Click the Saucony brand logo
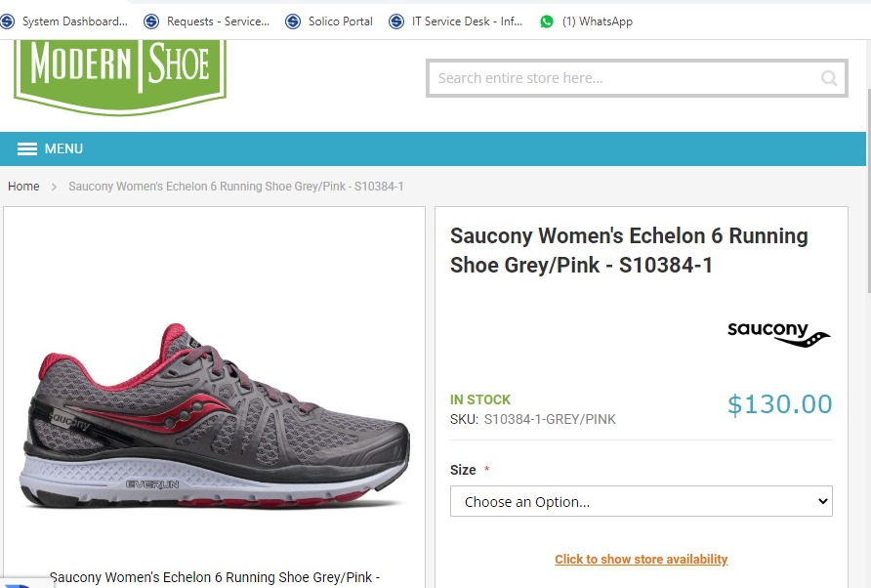This screenshot has height=588, width=871. point(778,333)
